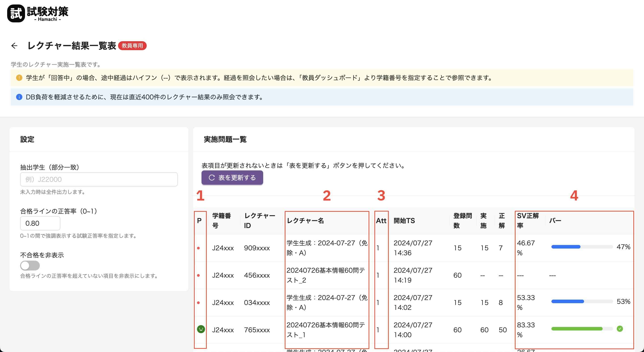Screen dimensions: 644x352
Task: Click the レクチャー名 column header
Action: point(305,221)
